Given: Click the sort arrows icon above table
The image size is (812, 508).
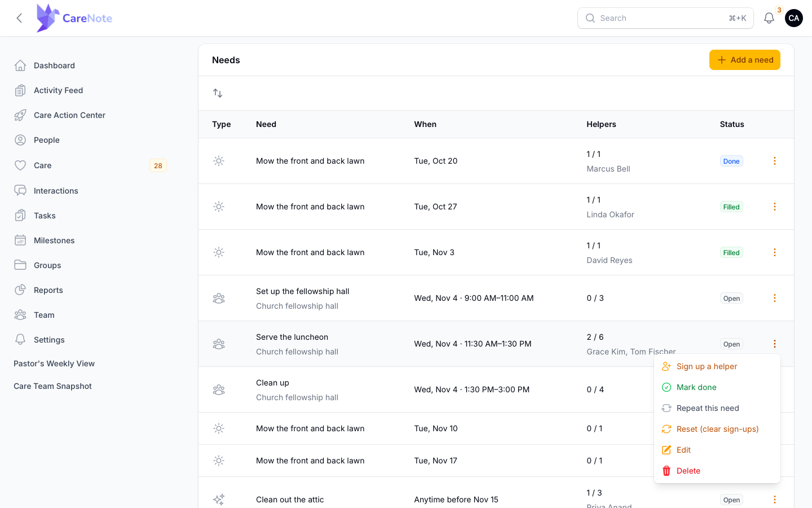Looking at the screenshot, I should 218,93.
